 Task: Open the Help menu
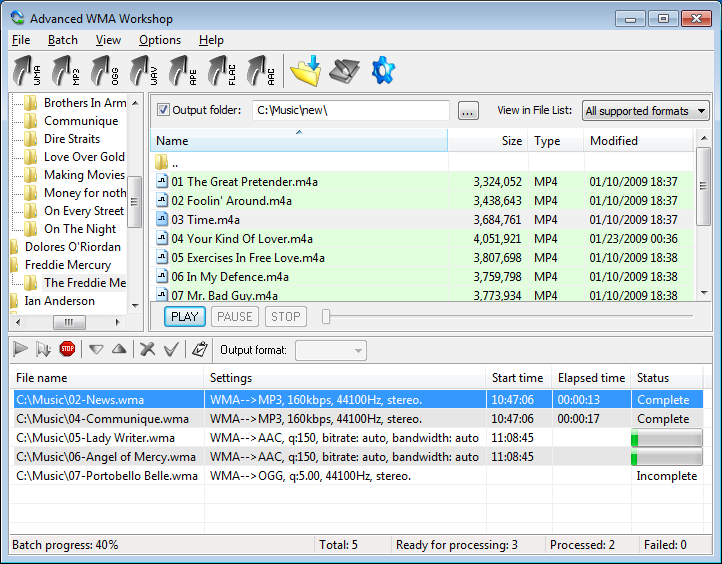coord(211,40)
